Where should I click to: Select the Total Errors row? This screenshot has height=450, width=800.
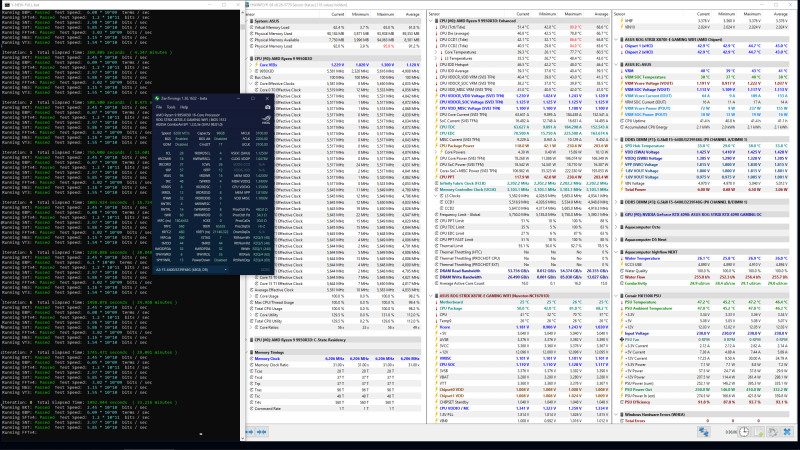pos(704,421)
